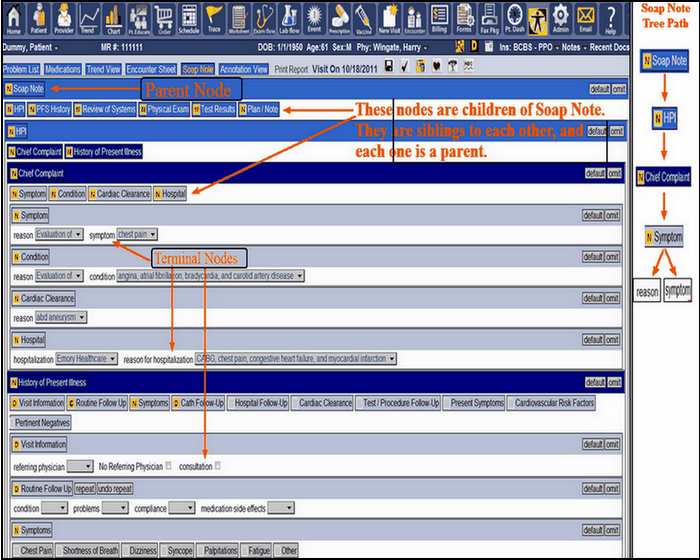Tick the No Referring Physician checkbox
This screenshot has height=560, width=700.
[x=168, y=465]
